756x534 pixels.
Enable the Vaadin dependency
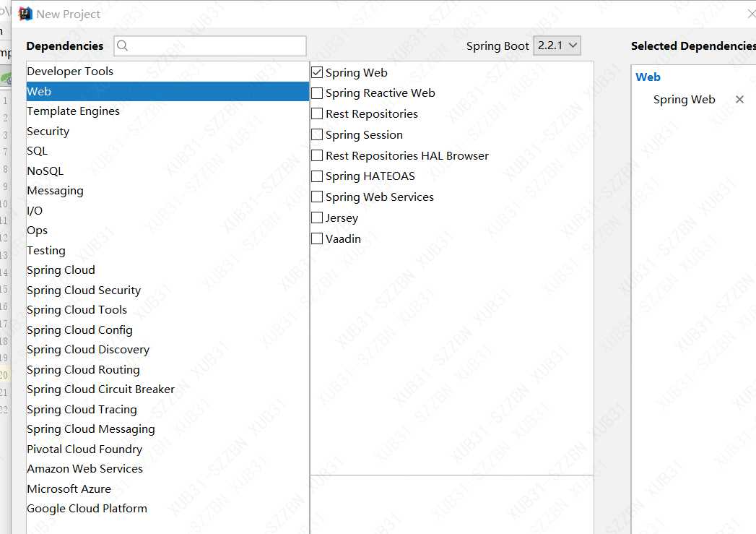click(317, 238)
